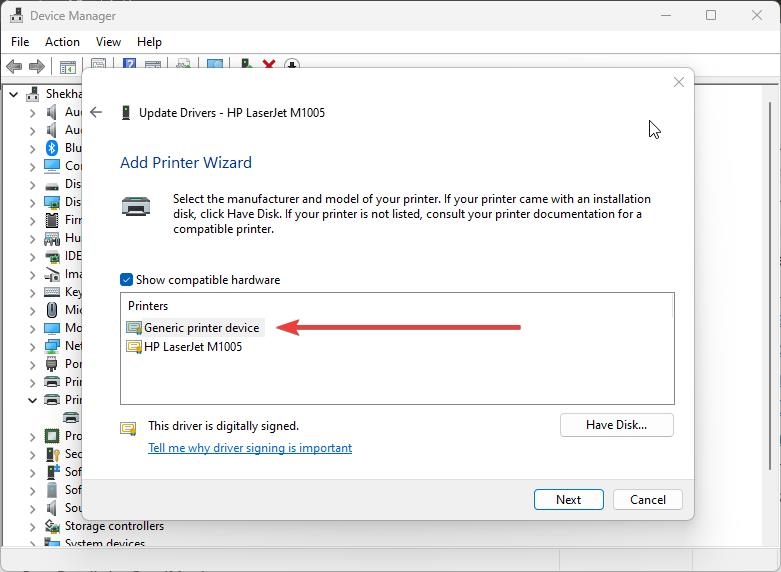Expand the Key (Keyboards) tree node
This screenshot has width=781, height=572.
(32, 292)
